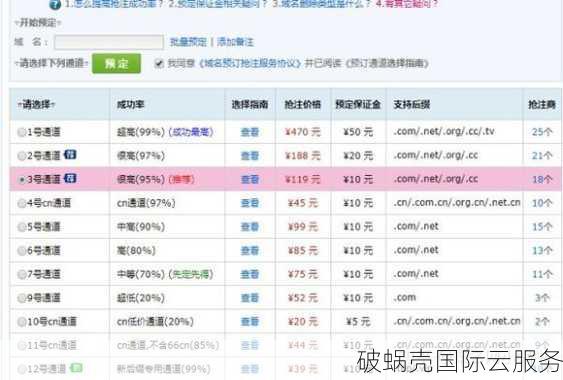563x380 pixels.
Task: Click the ¥470 元 price cell
Action: point(302,132)
